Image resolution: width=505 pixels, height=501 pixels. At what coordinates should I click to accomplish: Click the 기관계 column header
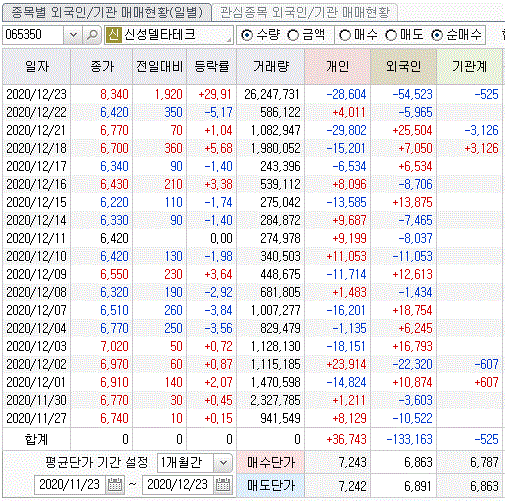click(469, 66)
